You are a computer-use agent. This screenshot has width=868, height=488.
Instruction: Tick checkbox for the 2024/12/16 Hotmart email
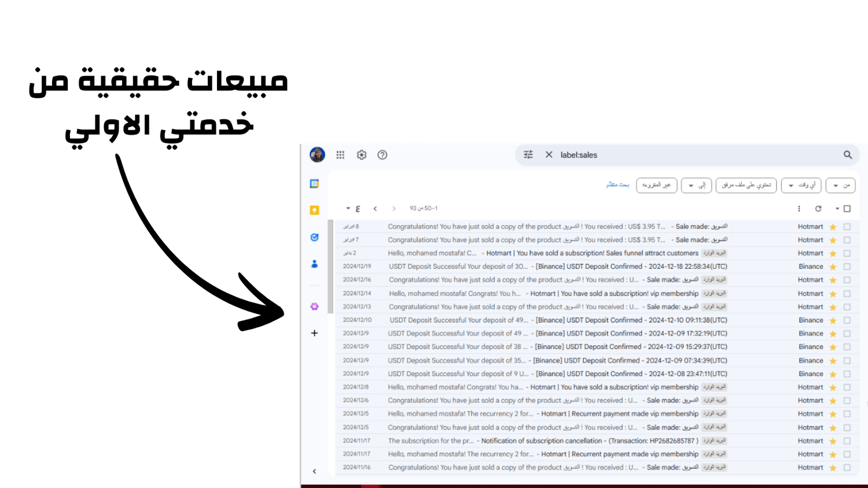pos(847,280)
